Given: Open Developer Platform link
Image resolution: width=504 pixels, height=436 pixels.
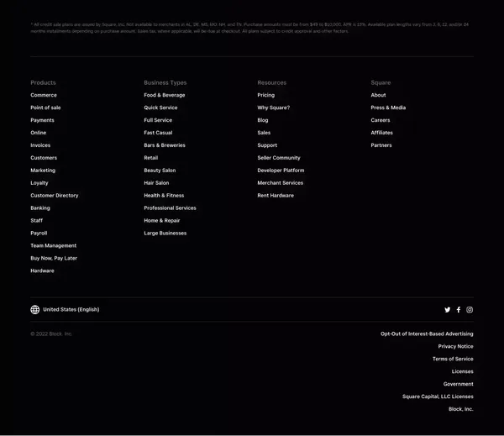Looking at the screenshot, I should 281,171.
